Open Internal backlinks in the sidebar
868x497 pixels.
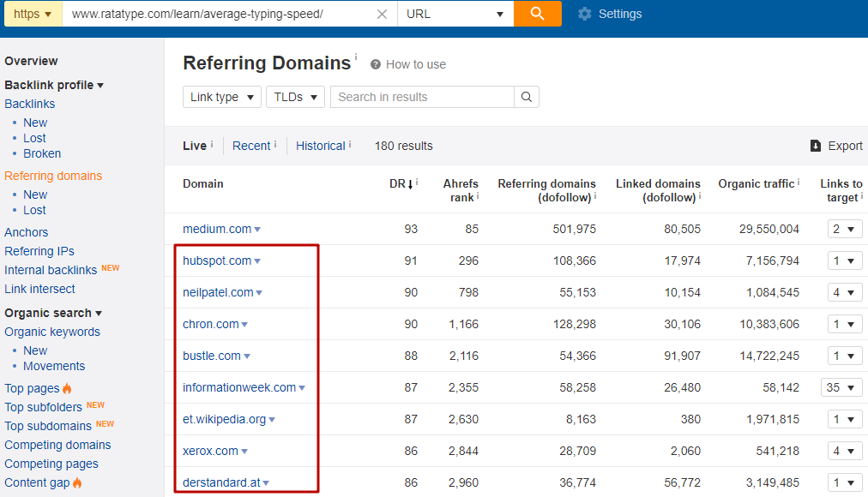click(51, 270)
